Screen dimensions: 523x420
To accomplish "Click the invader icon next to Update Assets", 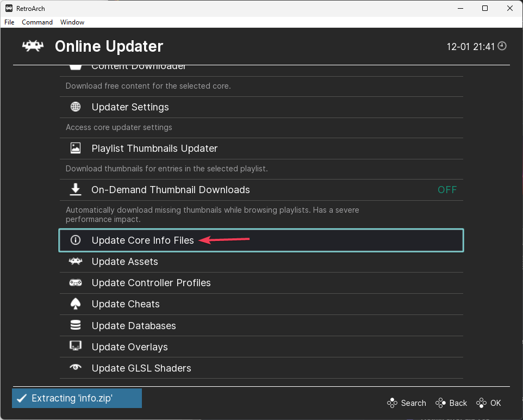I will click(76, 261).
